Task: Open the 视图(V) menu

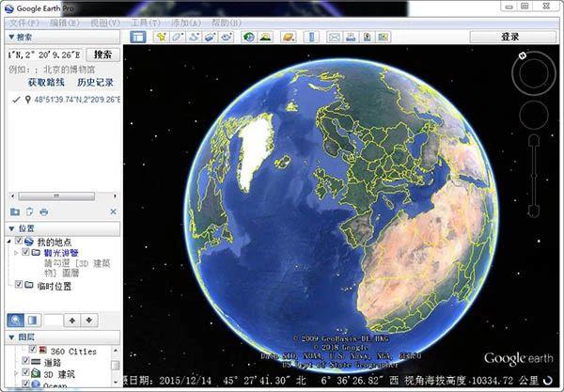Action: point(105,23)
